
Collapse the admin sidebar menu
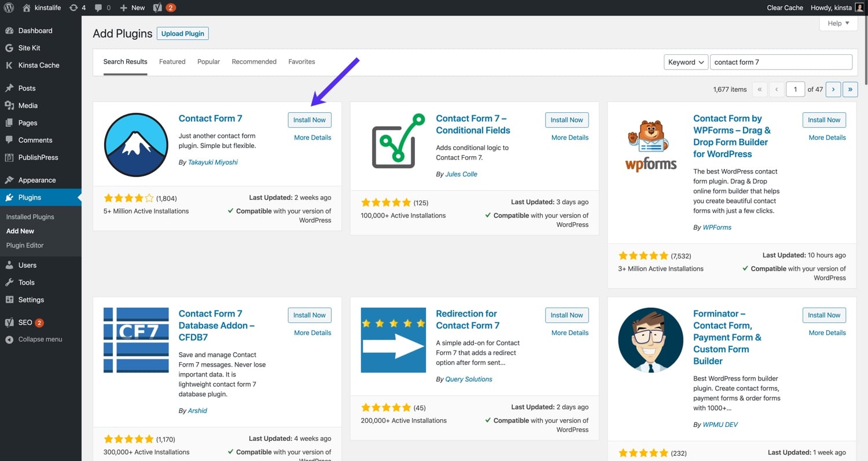[41, 339]
